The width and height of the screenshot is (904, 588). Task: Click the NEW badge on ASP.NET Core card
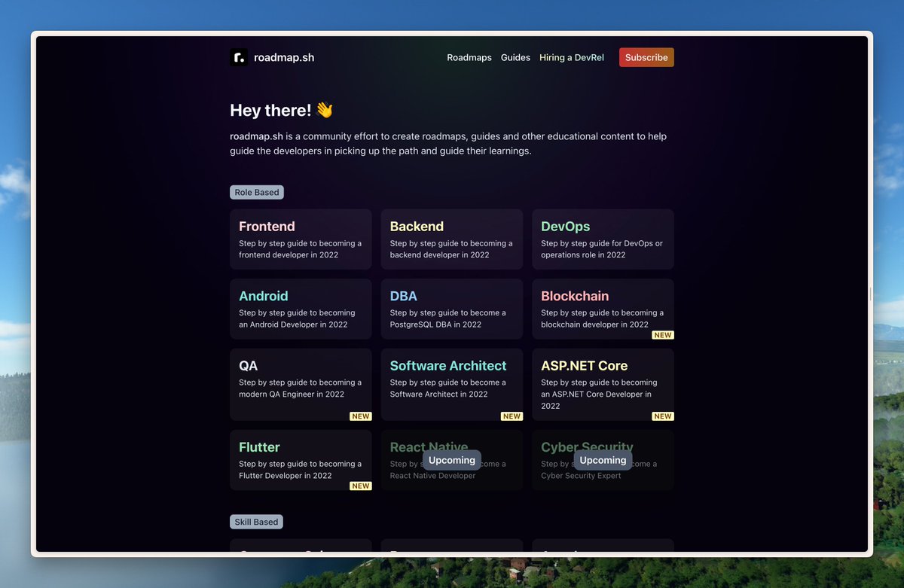coord(663,416)
